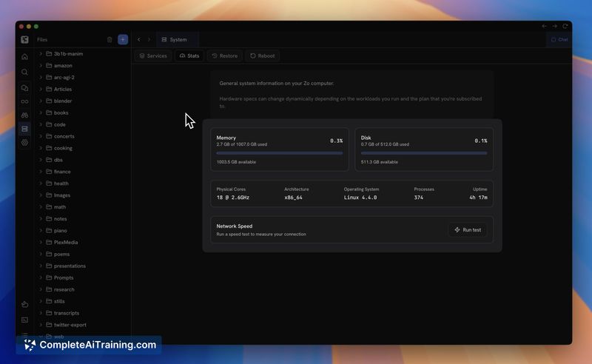Click the icon above the terminal icon
Image resolution: width=592 pixels, height=364 pixels.
[x=25, y=304]
